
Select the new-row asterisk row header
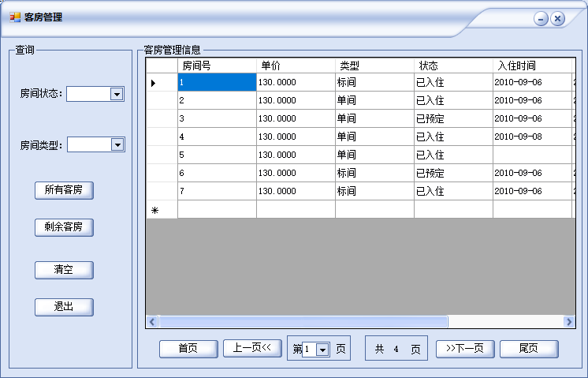[162, 209]
